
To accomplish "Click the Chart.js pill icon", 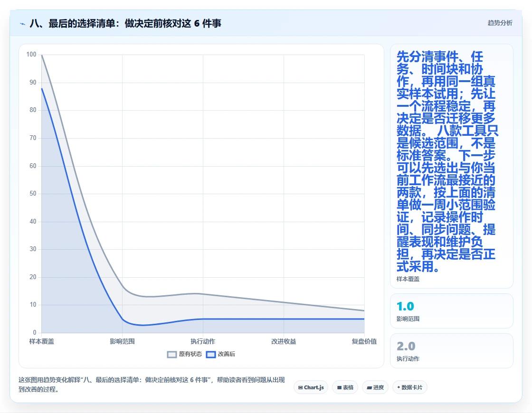I will 300,387.
